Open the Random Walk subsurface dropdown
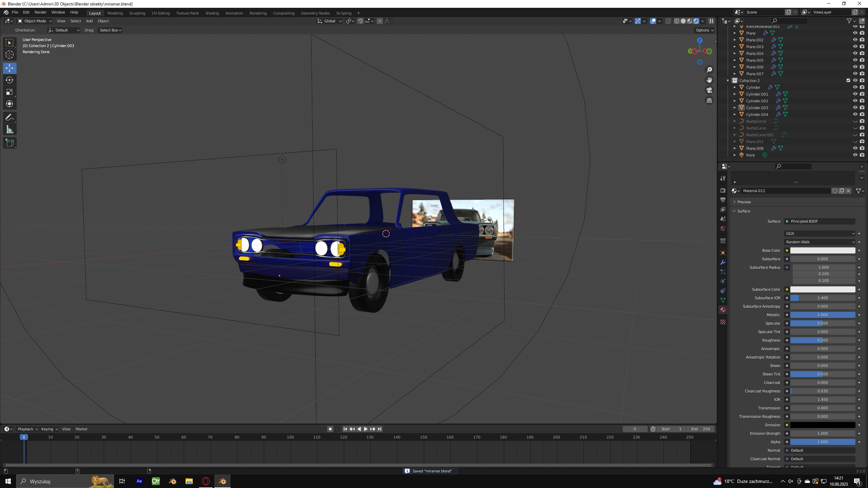 tap(820, 242)
